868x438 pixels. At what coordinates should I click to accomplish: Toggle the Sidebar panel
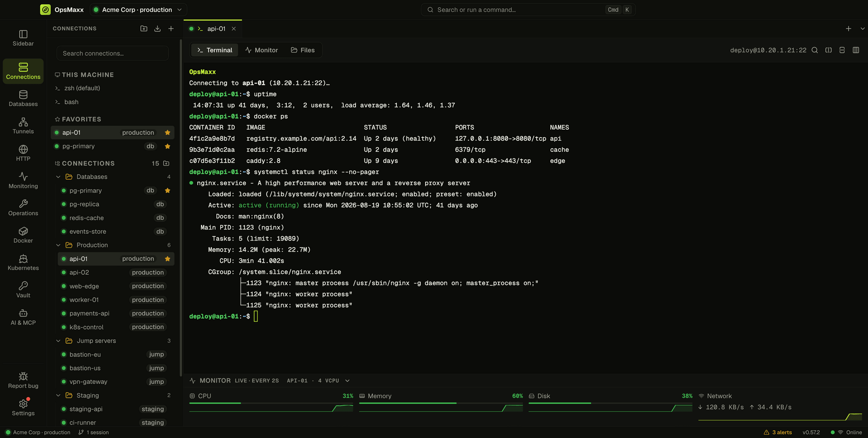(23, 38)
